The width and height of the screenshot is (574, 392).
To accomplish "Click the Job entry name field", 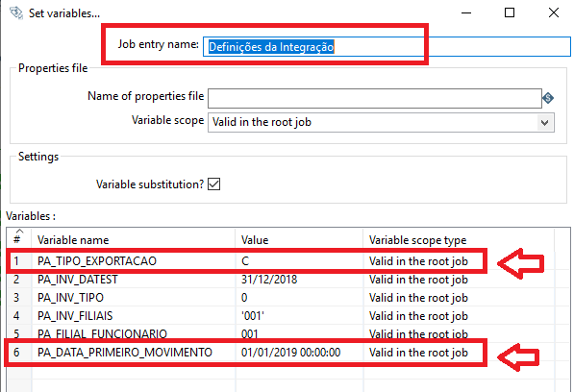I will point(387,47).
